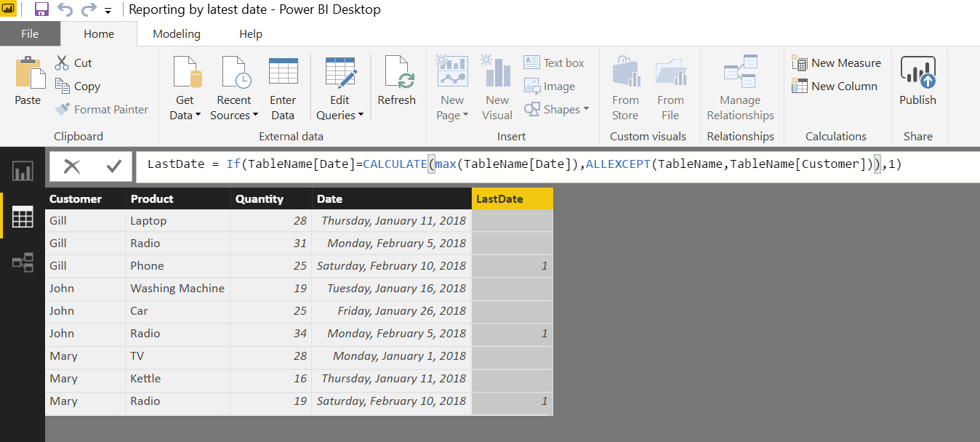Select the LastDate column header
Screen dimensions: 980x442
513,198
